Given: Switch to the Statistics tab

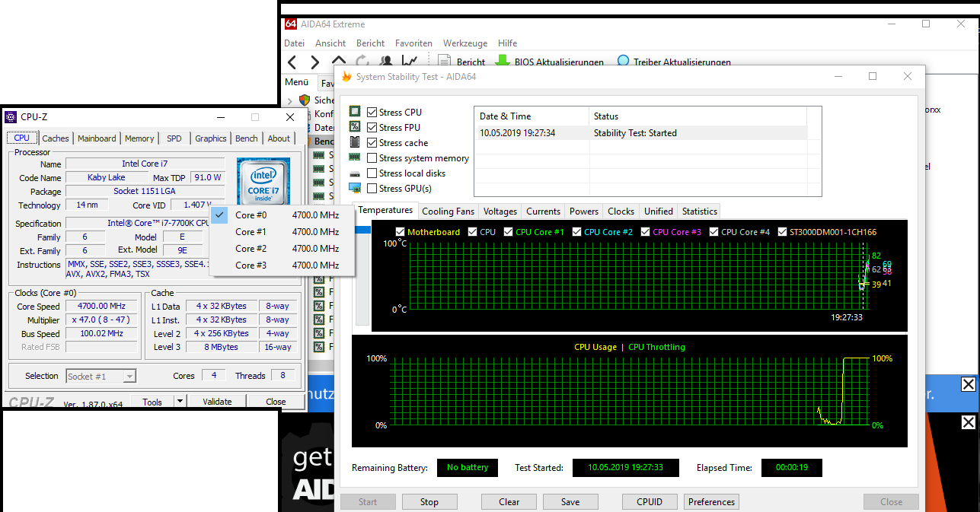Looking at the screenshot, I should click(x=700, y=211).
